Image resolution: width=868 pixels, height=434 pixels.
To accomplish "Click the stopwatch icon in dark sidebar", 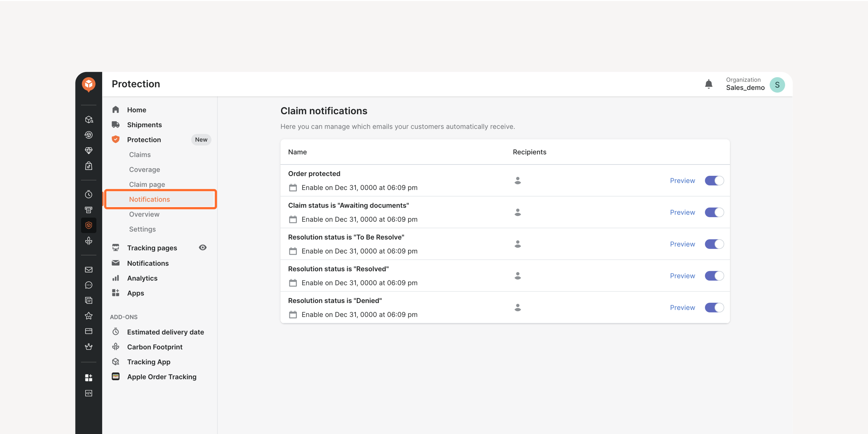I will coord(89,194).
